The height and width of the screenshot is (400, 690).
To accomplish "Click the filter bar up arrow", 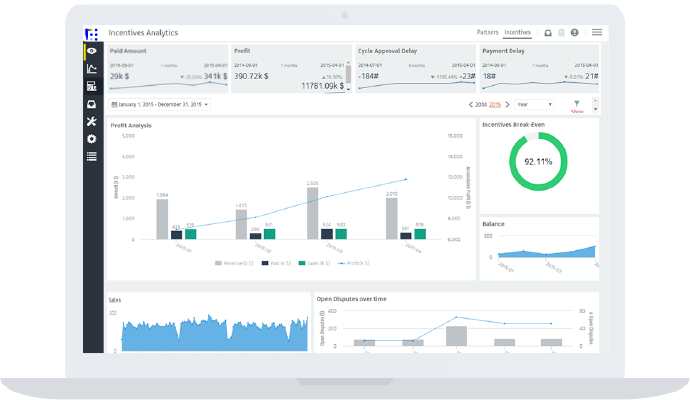I will click(595, 100).
